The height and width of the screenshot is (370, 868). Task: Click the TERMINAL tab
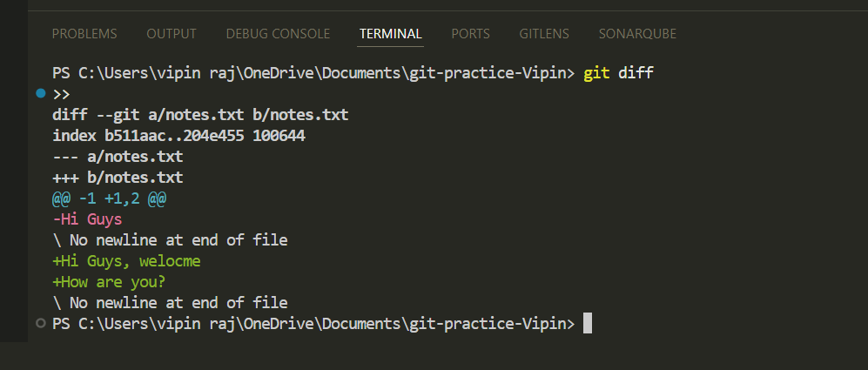(x=391, y=34)
